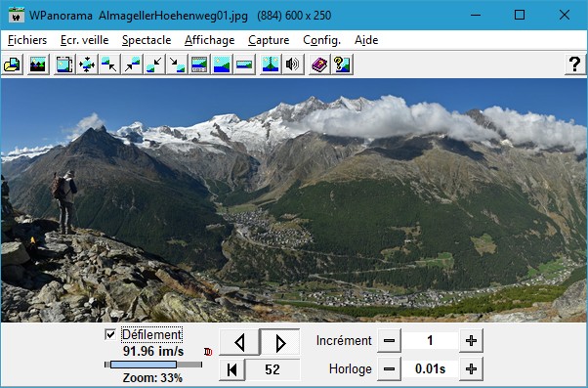Move image to the bottom-right corner icon
The image size is (588, 388).
(x=177, y=65)
